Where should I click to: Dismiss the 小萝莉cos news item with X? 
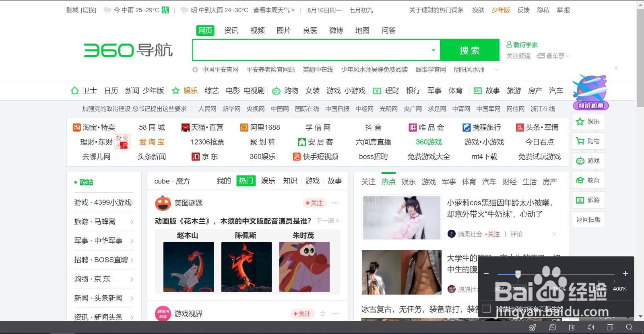[x=554, y=234]
